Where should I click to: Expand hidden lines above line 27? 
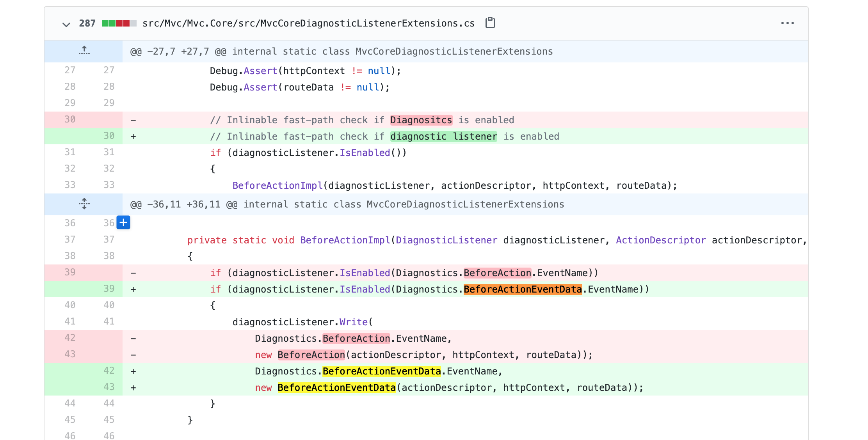84,51
